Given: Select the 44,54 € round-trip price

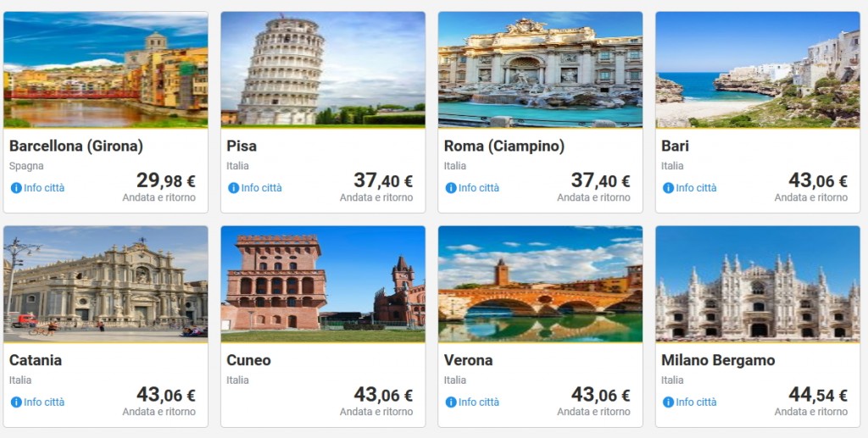Looking at the screenshot, I should tap(817, 395).
